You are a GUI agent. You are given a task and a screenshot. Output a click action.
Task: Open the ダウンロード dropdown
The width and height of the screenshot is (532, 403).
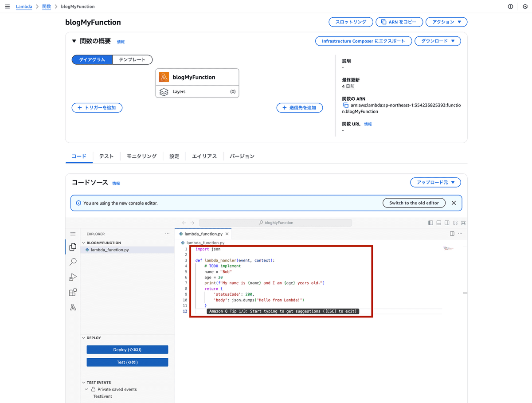click(x=438, y=41)
